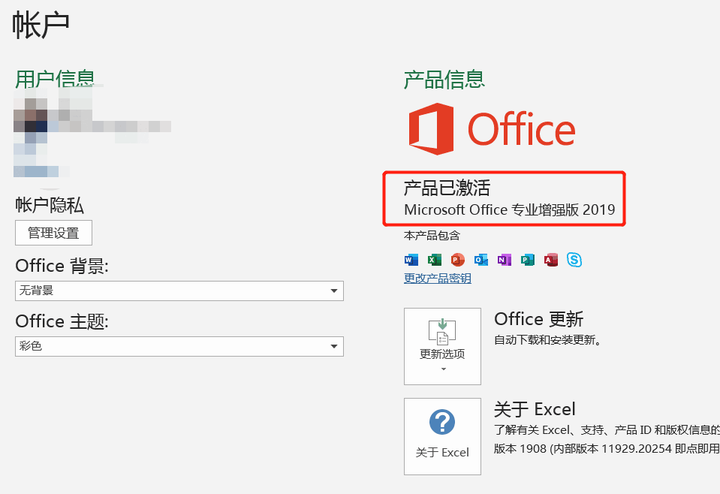This screenshot has height=494, width=720.
Task: Click the Office 主题 label
Action: pyautogui.click(x=62, y=321)
